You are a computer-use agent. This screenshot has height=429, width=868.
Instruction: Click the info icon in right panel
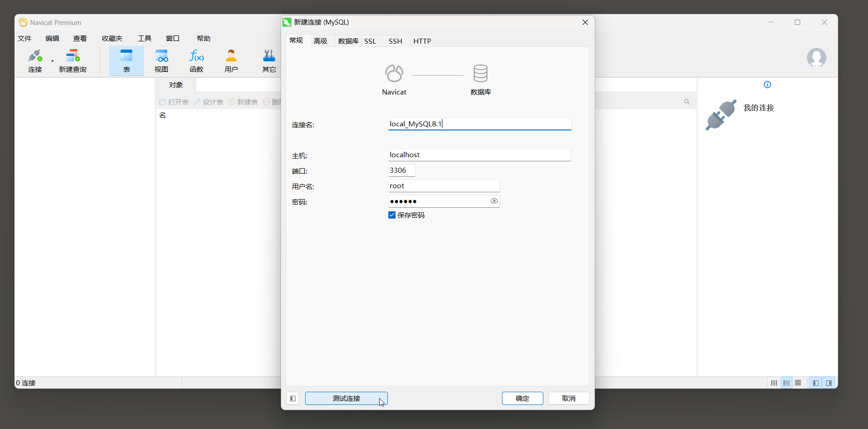[x=768, y=85]
